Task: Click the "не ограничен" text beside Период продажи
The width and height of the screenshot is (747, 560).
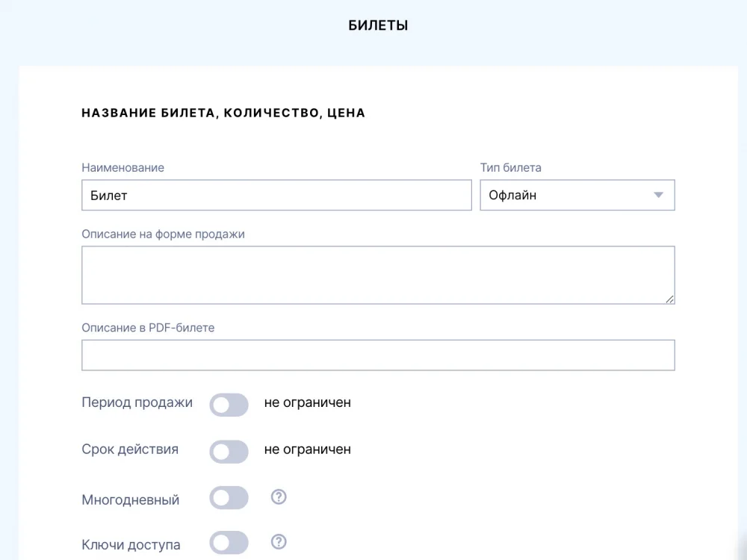Action: pyautogui.click(x=307, y=402)
